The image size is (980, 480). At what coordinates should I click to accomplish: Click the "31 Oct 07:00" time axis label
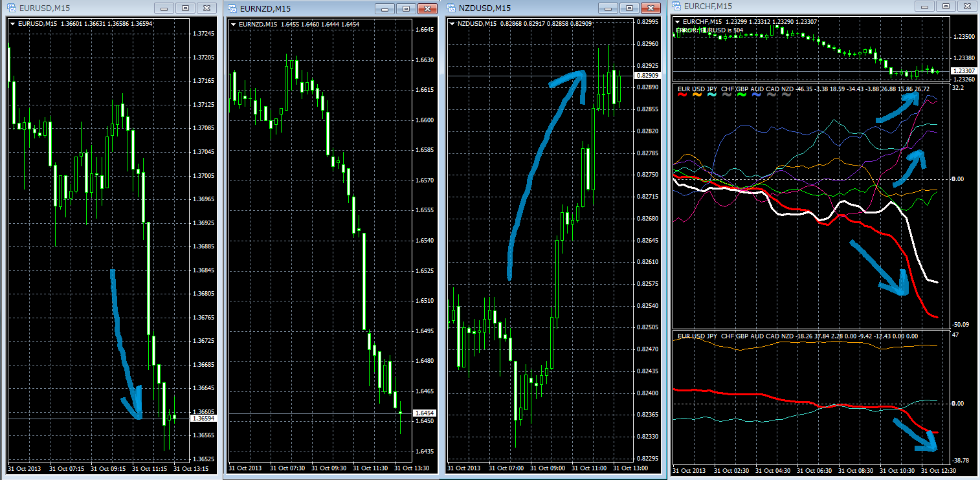point(506,468)
